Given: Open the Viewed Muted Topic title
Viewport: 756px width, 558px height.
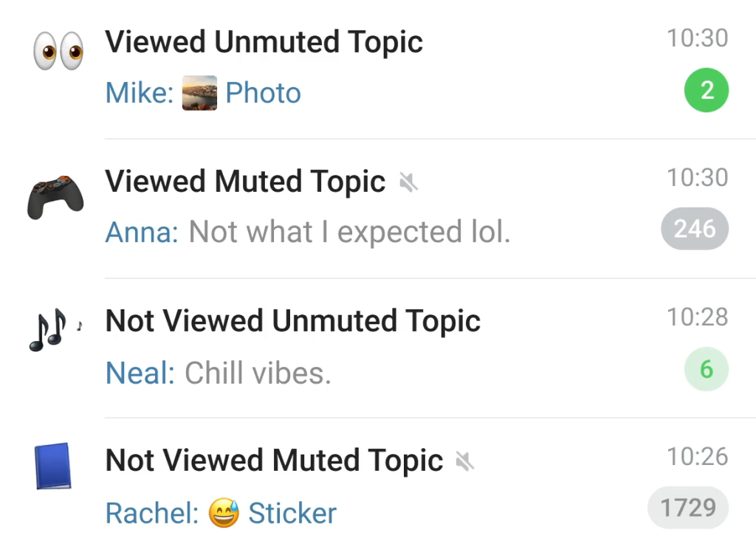Looking at the screenshot, I should click(x=245, y=182).
